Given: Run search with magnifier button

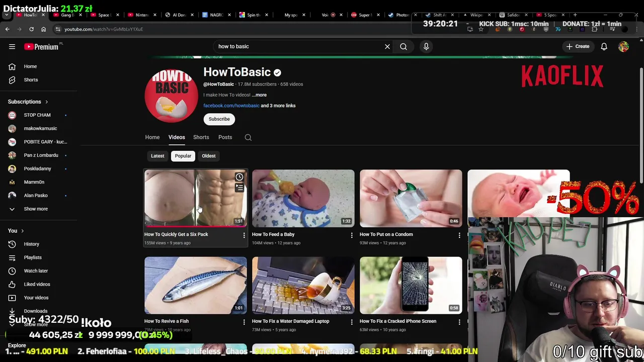Looking at the screenshot, I should [x=404, y=46].
